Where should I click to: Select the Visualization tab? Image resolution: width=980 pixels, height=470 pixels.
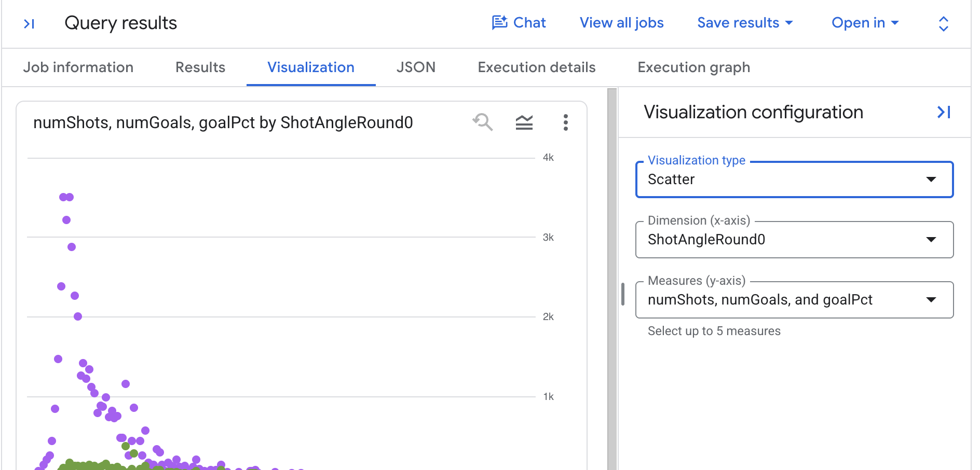point(311,67)
